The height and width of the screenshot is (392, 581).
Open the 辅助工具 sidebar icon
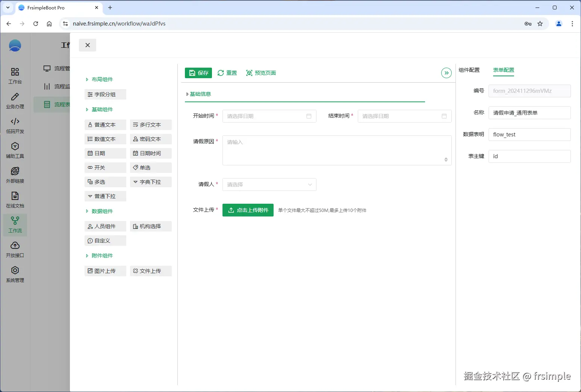tap(15, 150)
